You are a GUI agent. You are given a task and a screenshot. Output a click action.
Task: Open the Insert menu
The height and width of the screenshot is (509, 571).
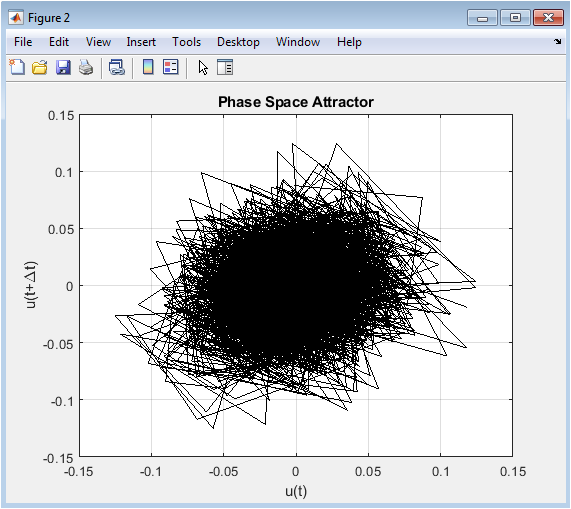pos(141,42)
